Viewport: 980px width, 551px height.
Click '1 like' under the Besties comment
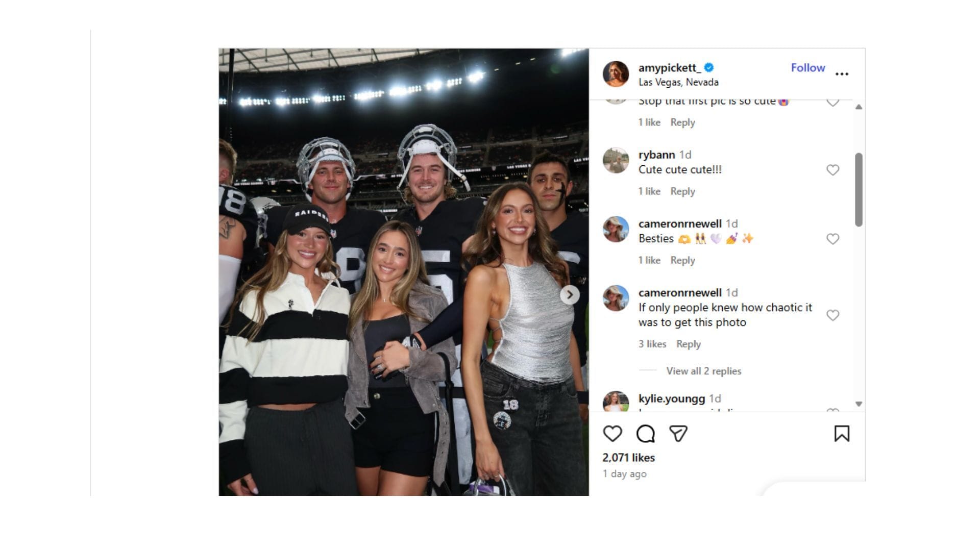point(649,260)
